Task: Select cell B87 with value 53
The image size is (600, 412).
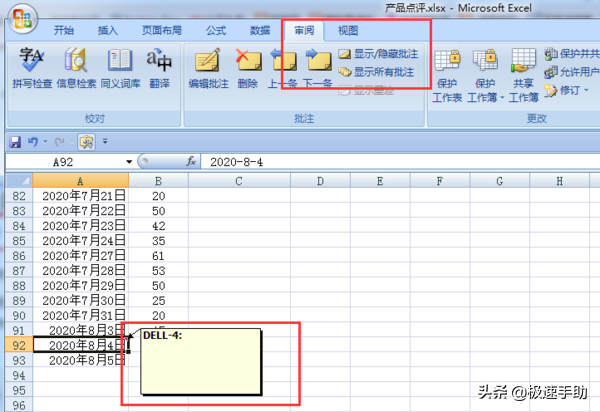Action: (158, 270)
